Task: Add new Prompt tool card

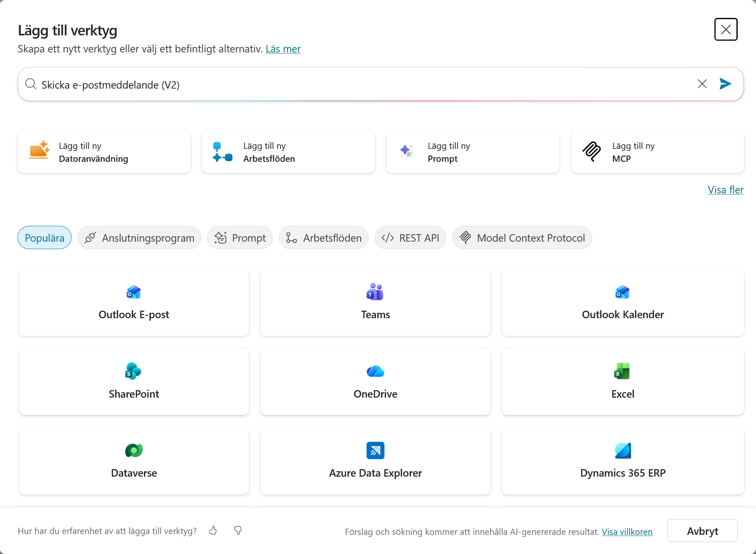Action: coord(473,152)
